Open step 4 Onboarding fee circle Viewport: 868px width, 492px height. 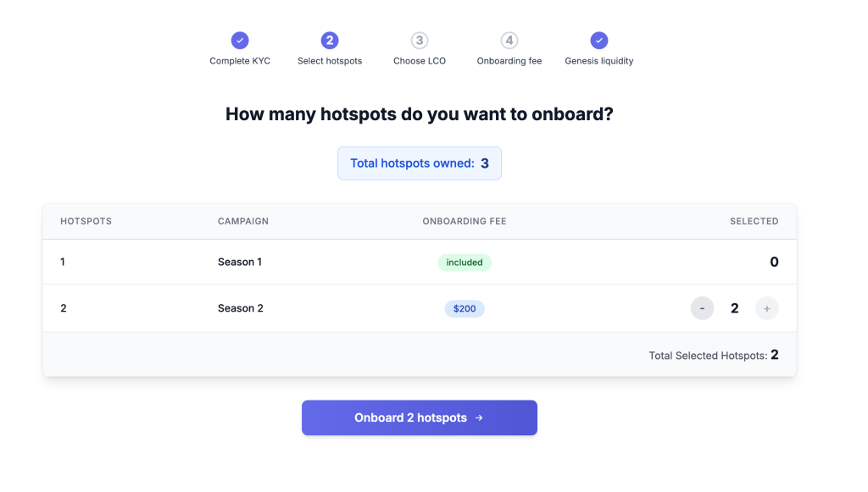[509, 41]
